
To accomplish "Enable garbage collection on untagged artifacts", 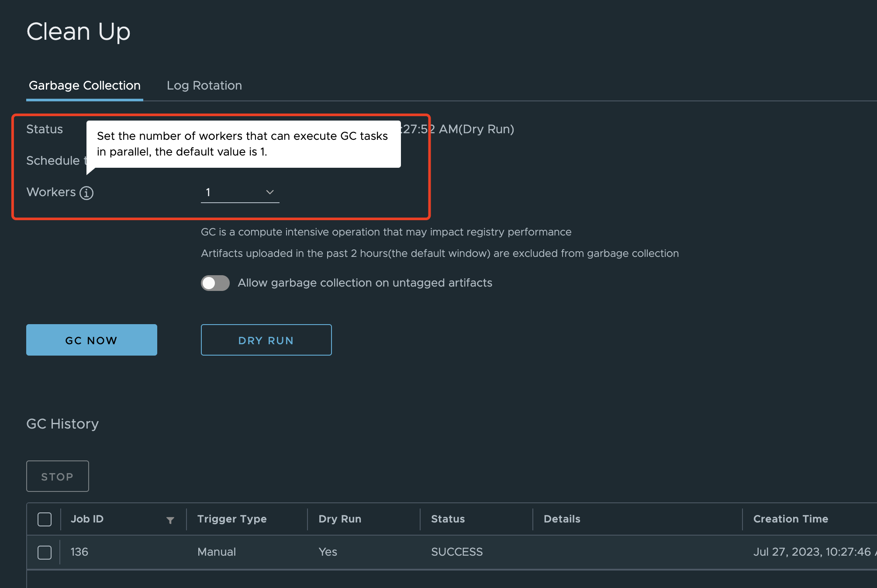I will 215,283.
